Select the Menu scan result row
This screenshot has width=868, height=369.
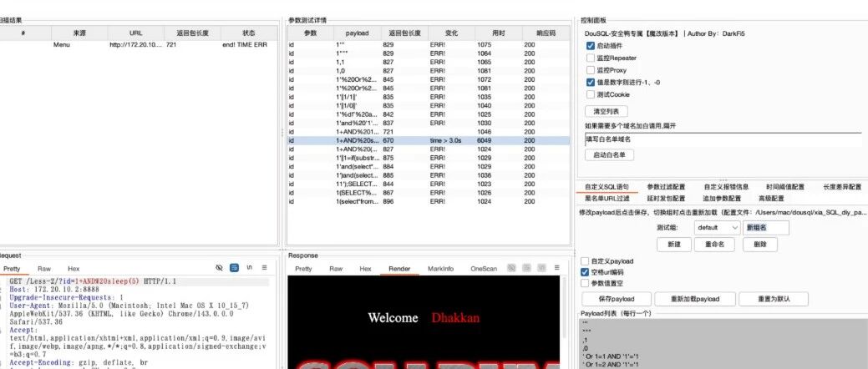point(139,45)
